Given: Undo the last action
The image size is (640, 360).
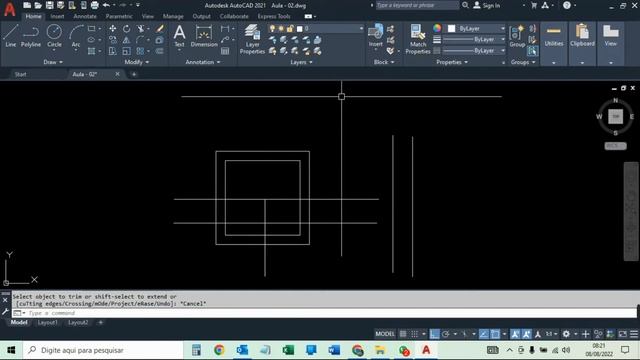Looking at the screenshot, I should click(x=106, y=5).
